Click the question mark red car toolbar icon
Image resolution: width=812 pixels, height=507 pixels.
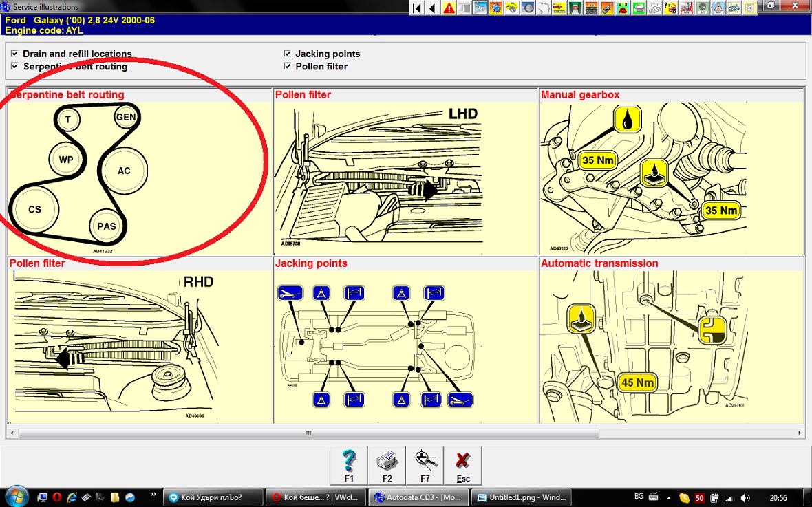coord(671,8)
